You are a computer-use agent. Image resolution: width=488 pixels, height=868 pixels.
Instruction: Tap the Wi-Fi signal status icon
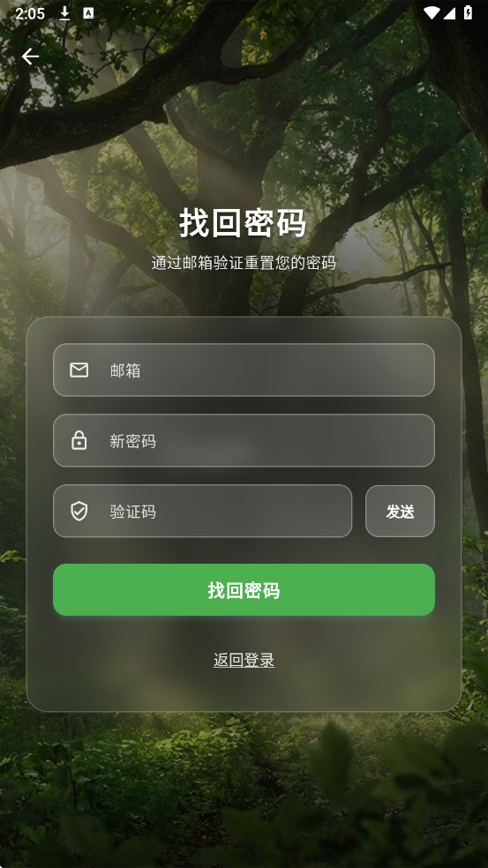click(x=432, y=12)
